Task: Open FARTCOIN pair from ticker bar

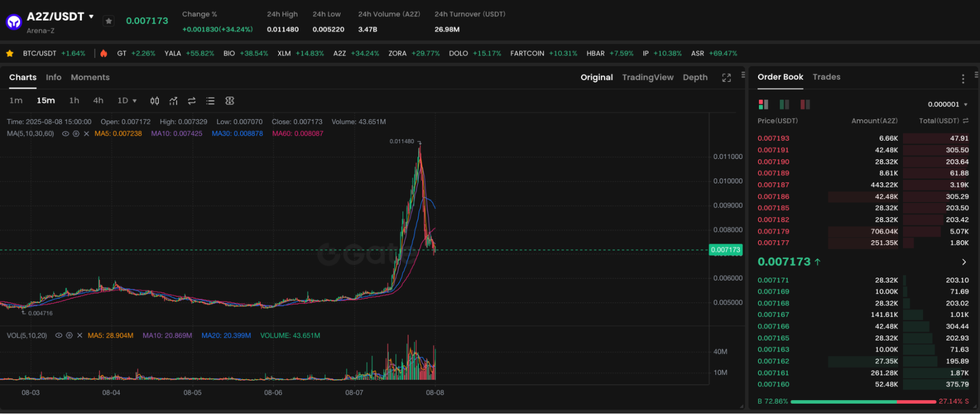Action: pyautogui.click(x=544, y=53)
